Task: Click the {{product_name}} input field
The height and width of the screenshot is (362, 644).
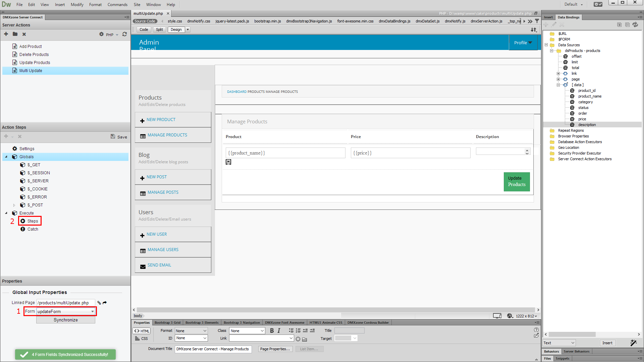Action: pyautogui.click(x=285, y=153)
